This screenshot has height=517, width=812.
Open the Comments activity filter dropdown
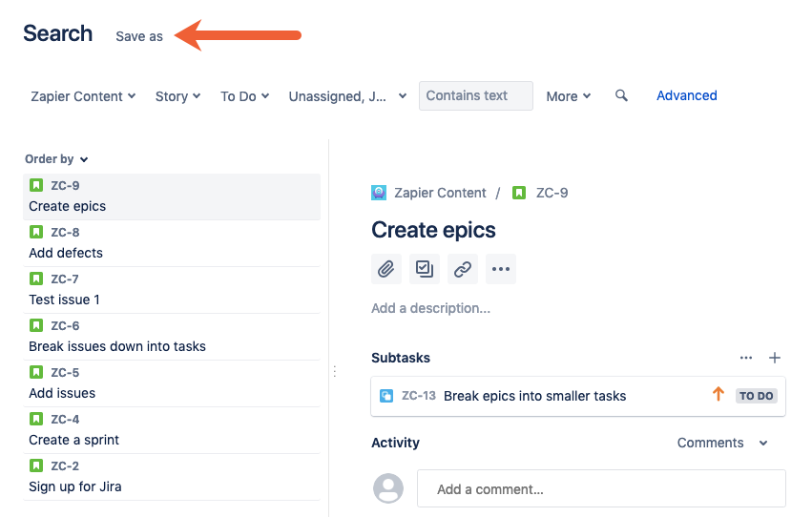pyautogui.click(x=722, y=443)
